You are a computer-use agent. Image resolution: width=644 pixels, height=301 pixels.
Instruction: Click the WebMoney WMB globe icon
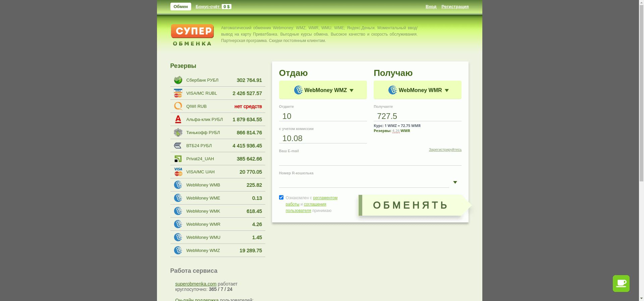coord(178,185)
